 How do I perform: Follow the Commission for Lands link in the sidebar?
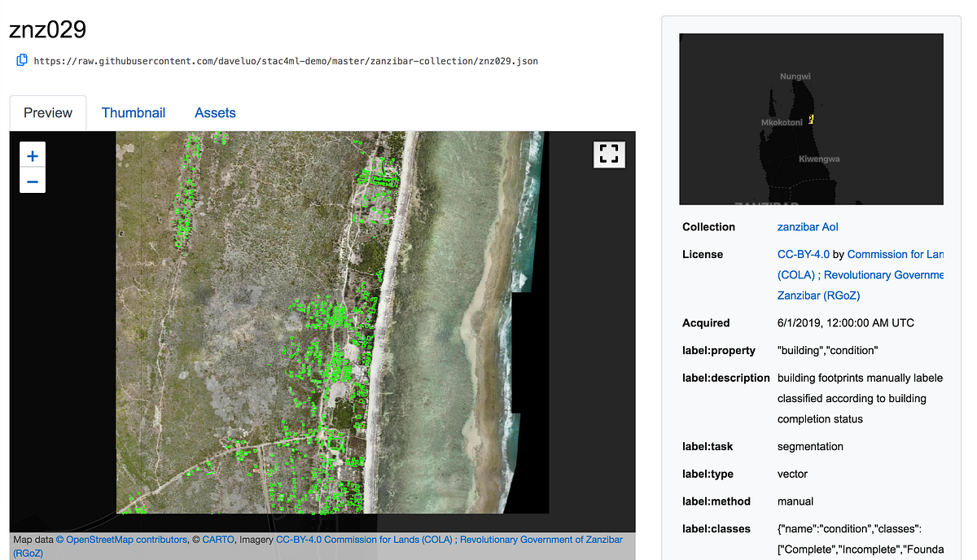tap(895, 255)
